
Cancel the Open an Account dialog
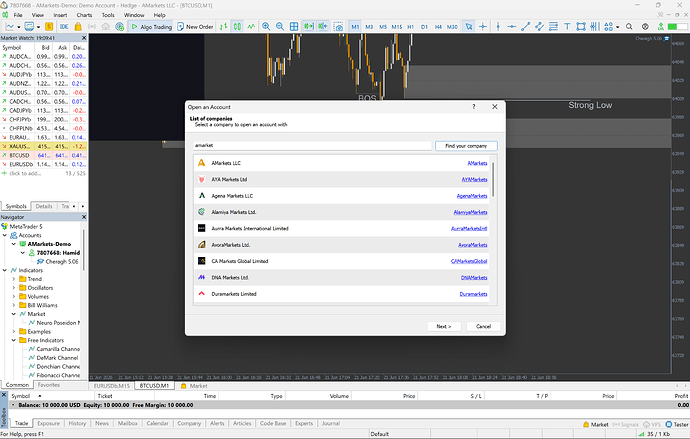pos(483,326)
